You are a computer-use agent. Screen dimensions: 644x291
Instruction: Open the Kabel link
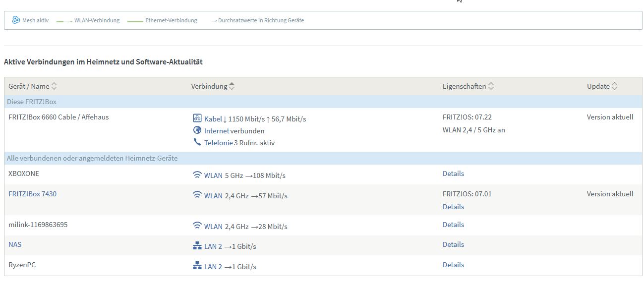coord(213,119)
